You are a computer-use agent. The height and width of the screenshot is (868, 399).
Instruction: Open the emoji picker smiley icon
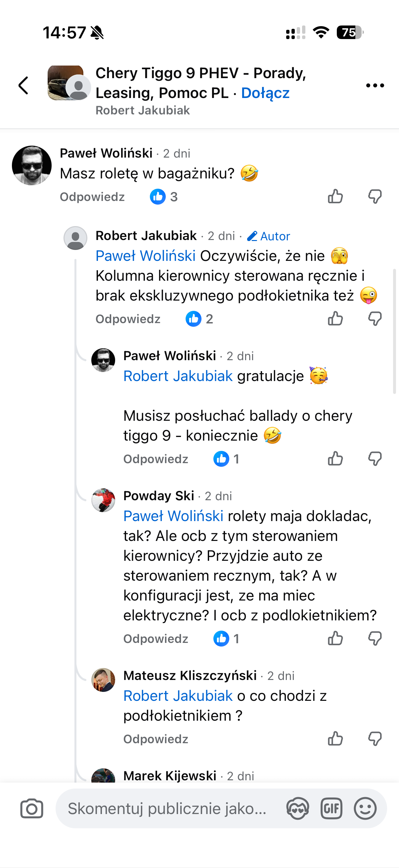pos(365,808)
